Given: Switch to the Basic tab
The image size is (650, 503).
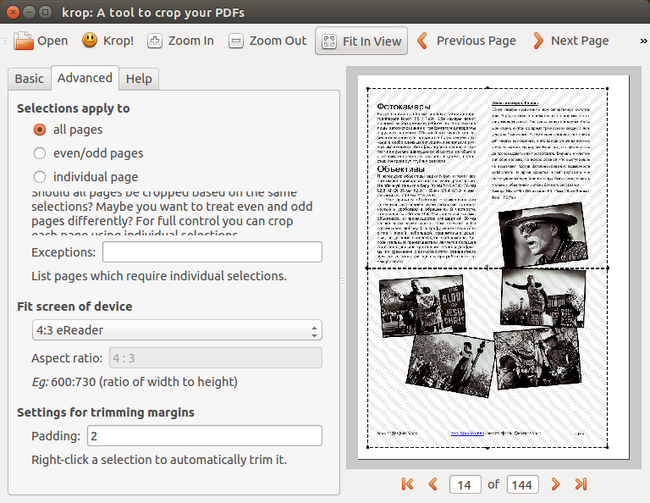Looking at the screenshot, I should coord(29,79).
